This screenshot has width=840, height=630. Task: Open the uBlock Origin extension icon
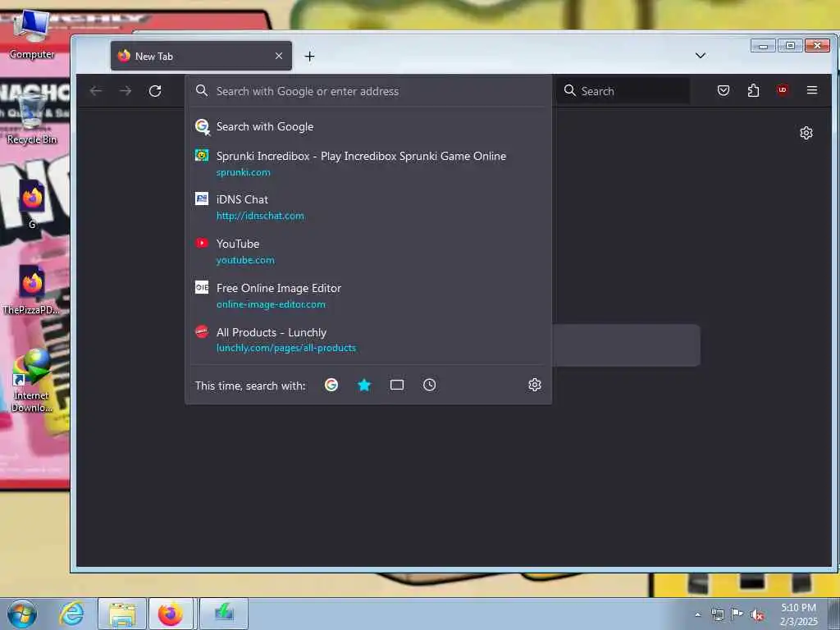[782, 90]
